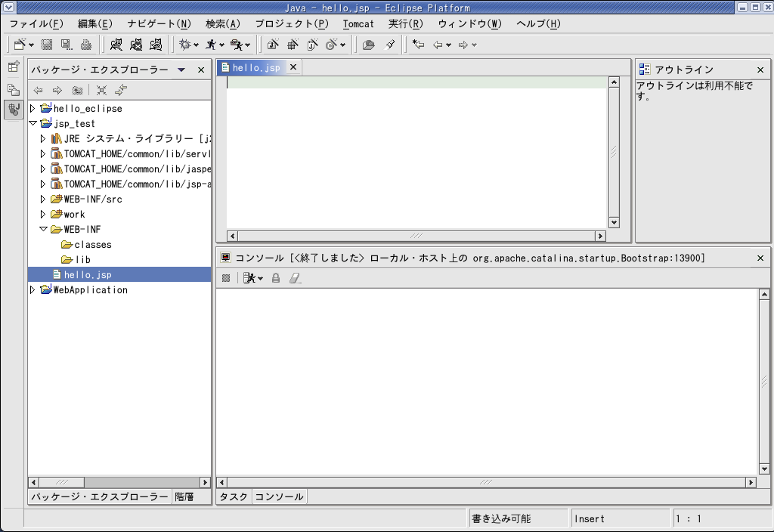This screenshot has height=532, width=774.
Task: Toggle the console Scroll Lock padlock icon
Action: coord(276,278)
